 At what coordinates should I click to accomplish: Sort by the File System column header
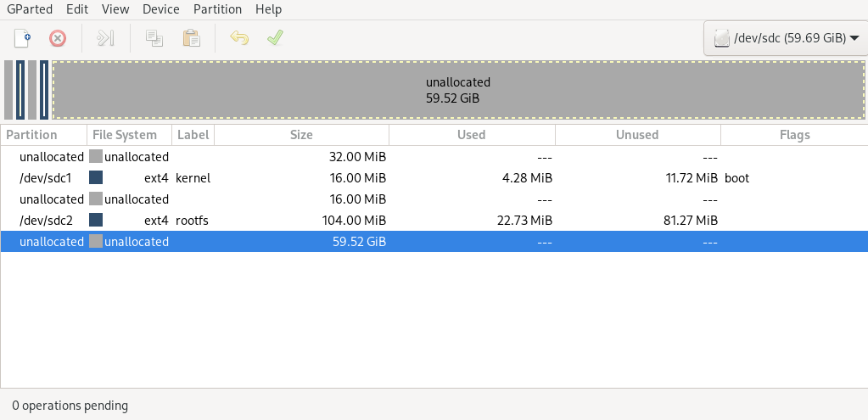tap(130, 135)
